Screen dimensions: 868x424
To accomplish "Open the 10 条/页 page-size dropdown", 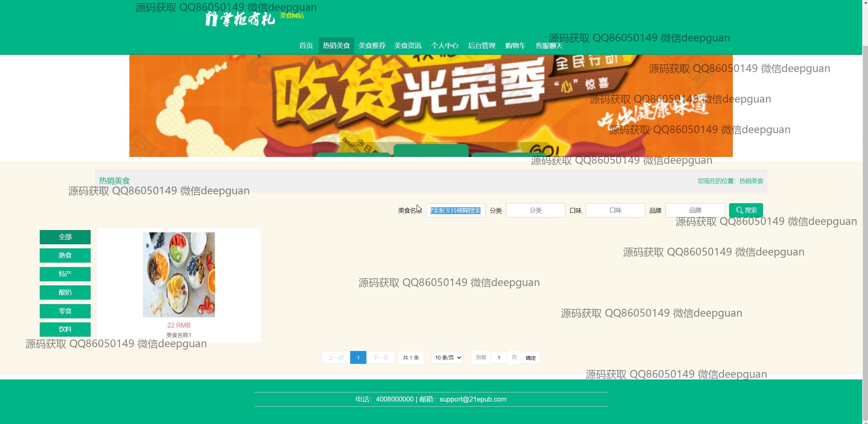I will coord(447,357).
